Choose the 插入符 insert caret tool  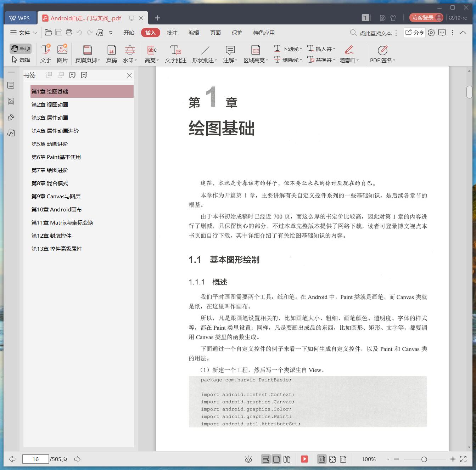[x=321, y=49]
